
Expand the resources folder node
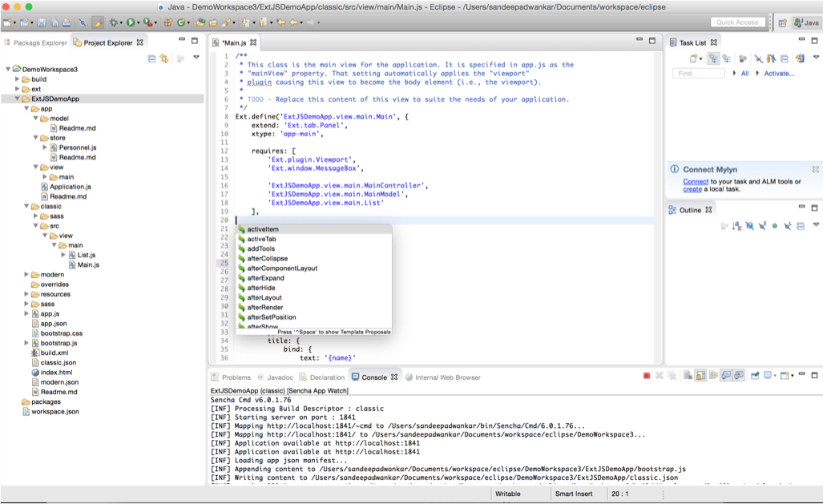pyautogui.click(x=26, y=294)
